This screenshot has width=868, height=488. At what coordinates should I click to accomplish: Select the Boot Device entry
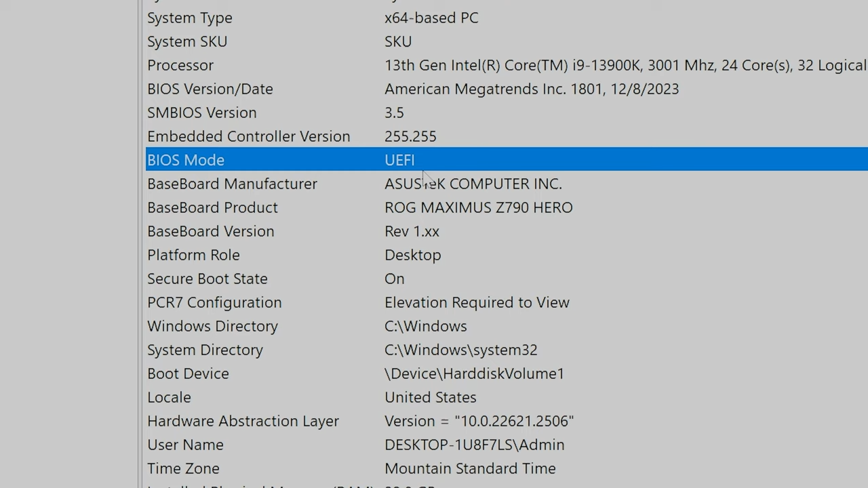[x=271, y=373]
